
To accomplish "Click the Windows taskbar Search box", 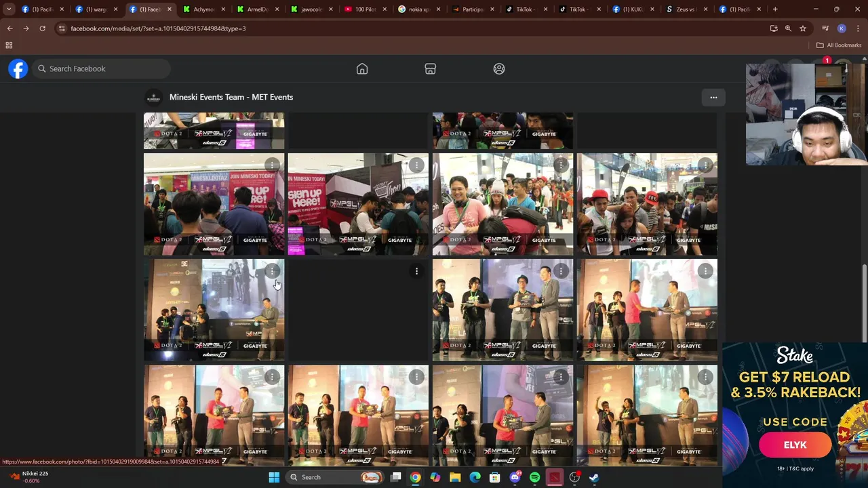I will [x=335, y=477].
